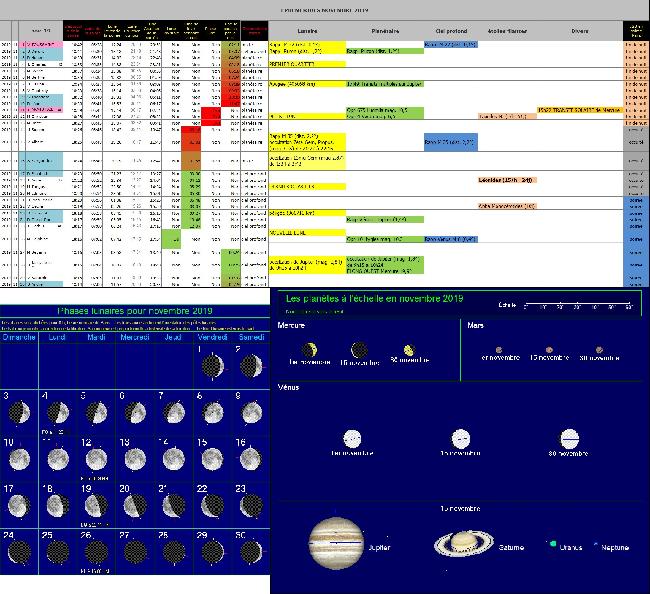This screenshot has width=650, height=594.
Task: Click the Lundi column header
Action: point(57,337)
